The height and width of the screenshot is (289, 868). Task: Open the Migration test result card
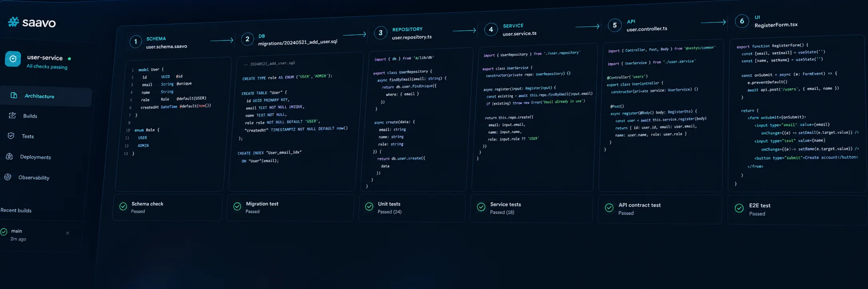[x=291, y=207]
